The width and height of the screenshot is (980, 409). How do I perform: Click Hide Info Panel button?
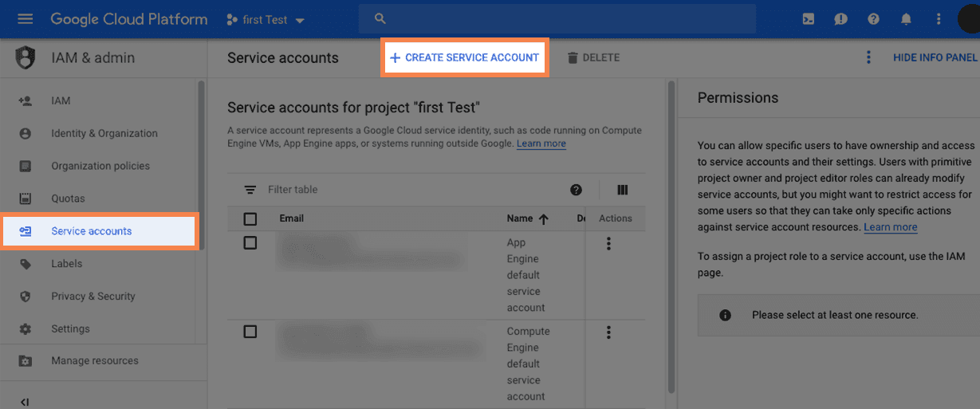tap(935, 57)
